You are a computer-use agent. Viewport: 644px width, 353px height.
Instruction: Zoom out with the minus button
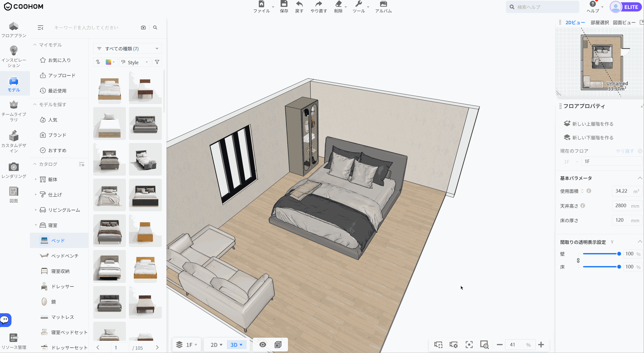pyautogui.click(x=500, y=345)
